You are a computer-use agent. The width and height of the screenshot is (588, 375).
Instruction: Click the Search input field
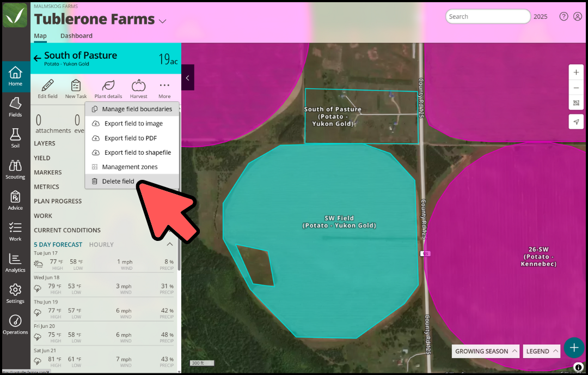click(x=488, y=16)
